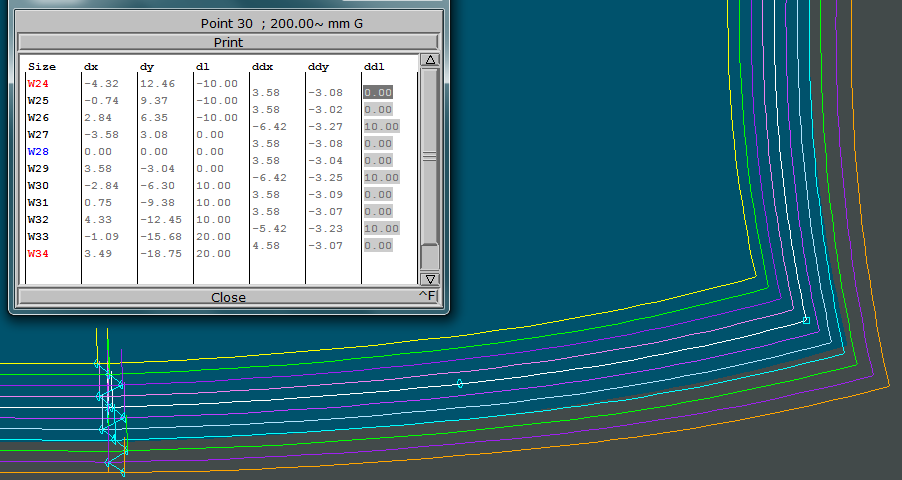Click ddy value -3.09

(x=325, y=195)
